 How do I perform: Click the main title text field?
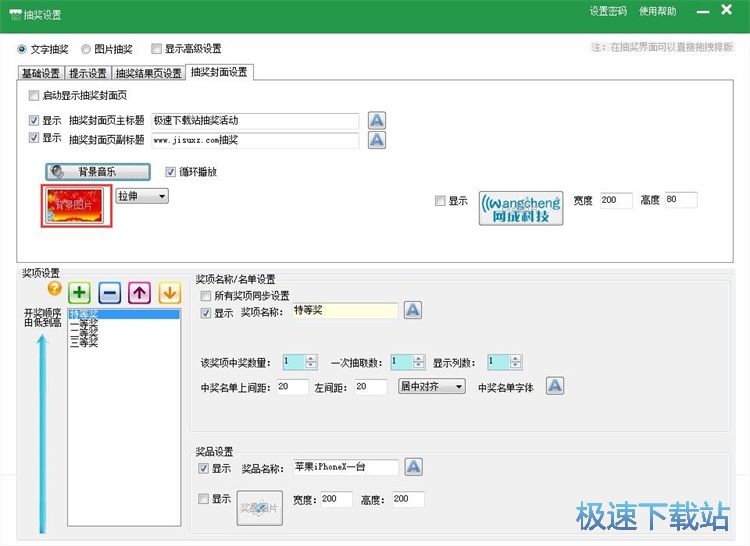(255, 120)
